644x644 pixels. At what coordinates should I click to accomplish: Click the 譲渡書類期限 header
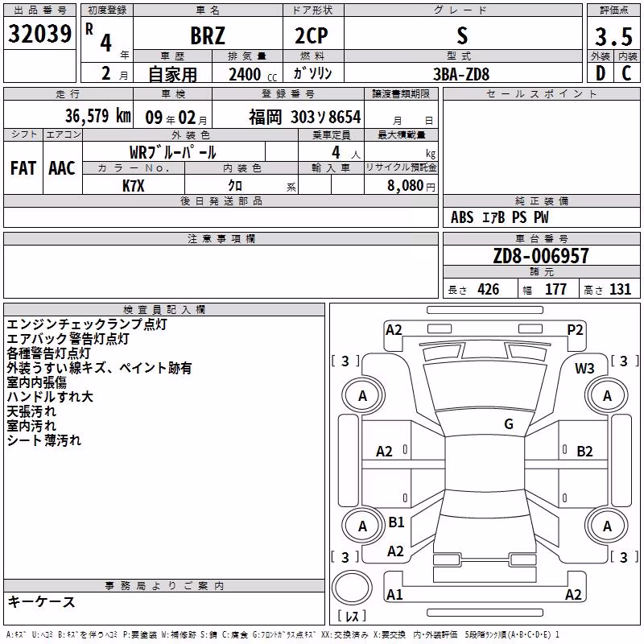point(401,94)
